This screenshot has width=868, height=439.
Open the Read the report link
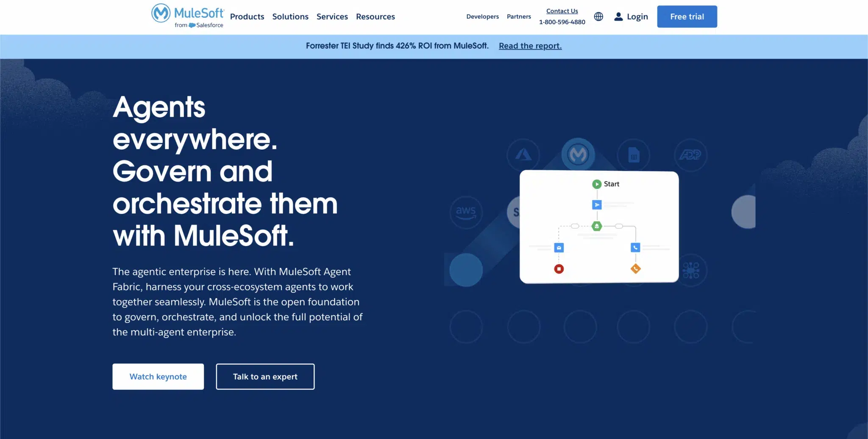(530, 46)
